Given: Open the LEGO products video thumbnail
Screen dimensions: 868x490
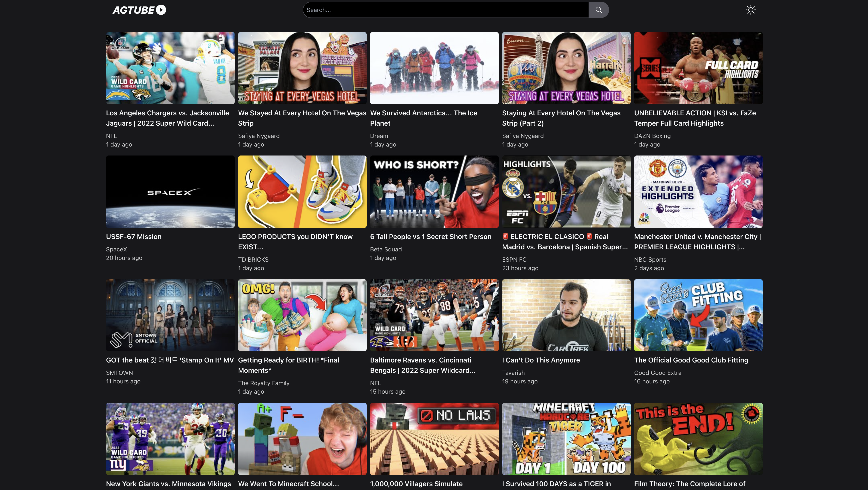Looking at the screenshot, I should coord(302,191).
